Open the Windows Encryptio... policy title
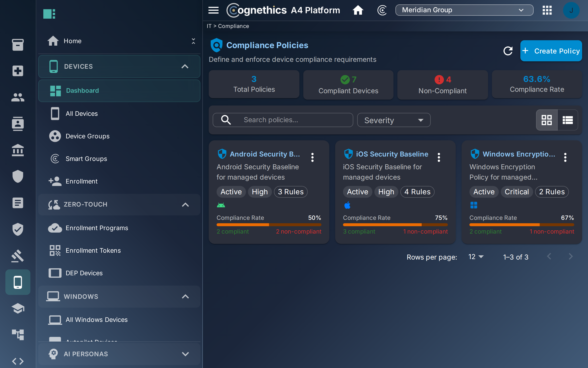588x368 pixels. pos(519,154)
